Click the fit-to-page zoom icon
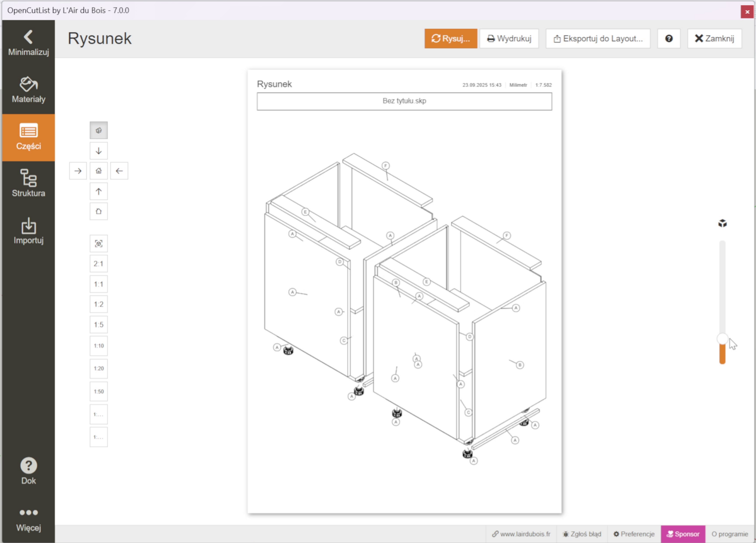756x543 pixels. (99, 244)
